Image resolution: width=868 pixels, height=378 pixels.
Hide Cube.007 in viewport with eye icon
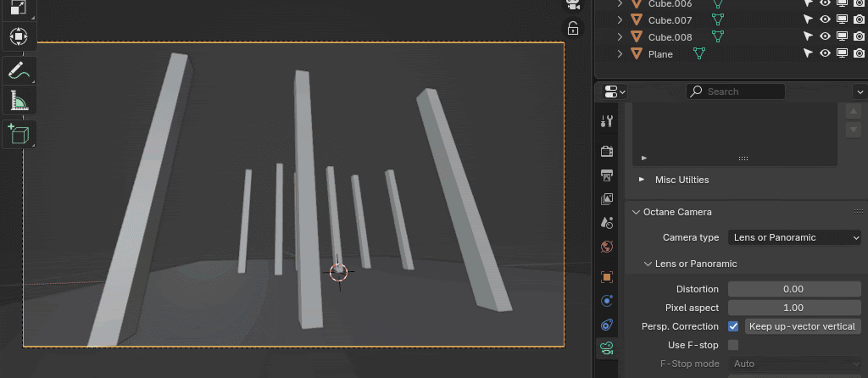tap(825, 19)
